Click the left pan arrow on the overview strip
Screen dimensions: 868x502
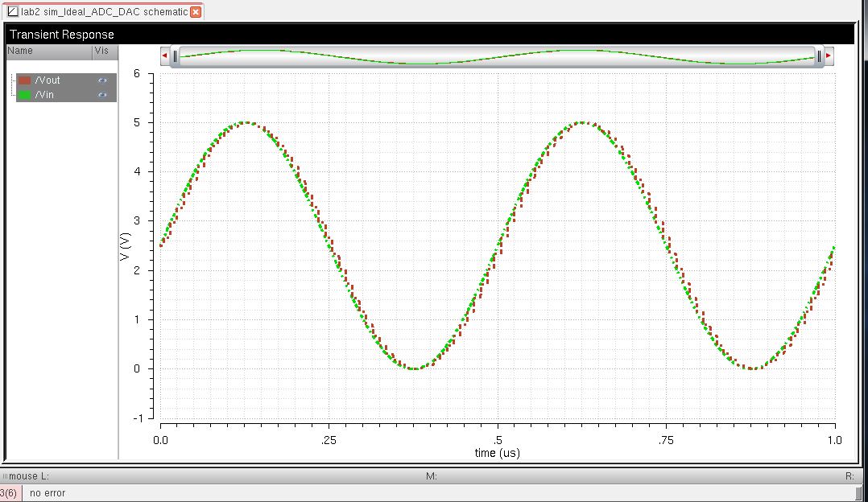click(x=163, y=56)
